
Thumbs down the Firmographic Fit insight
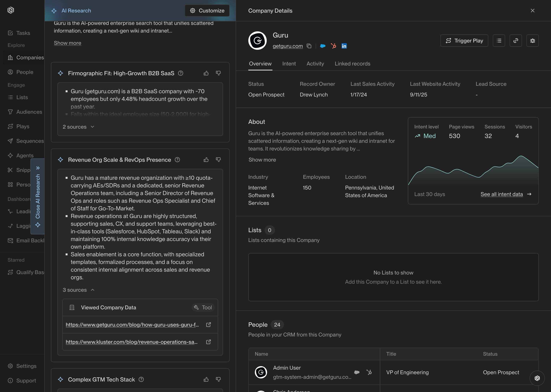coord(218,73)
